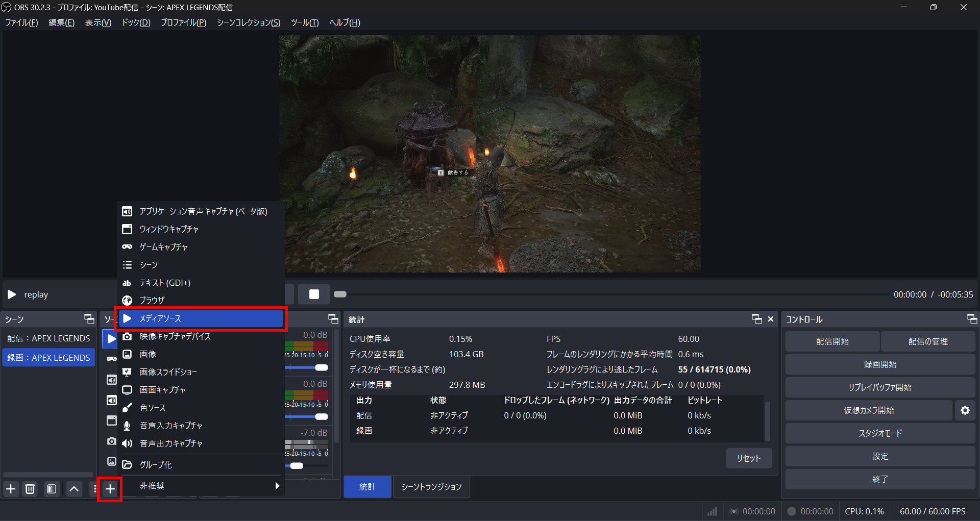Image resolution: width=980 pixels, height=521 pixels.
Task: Open 設定 from controls
Action: [x=880, y=456]
